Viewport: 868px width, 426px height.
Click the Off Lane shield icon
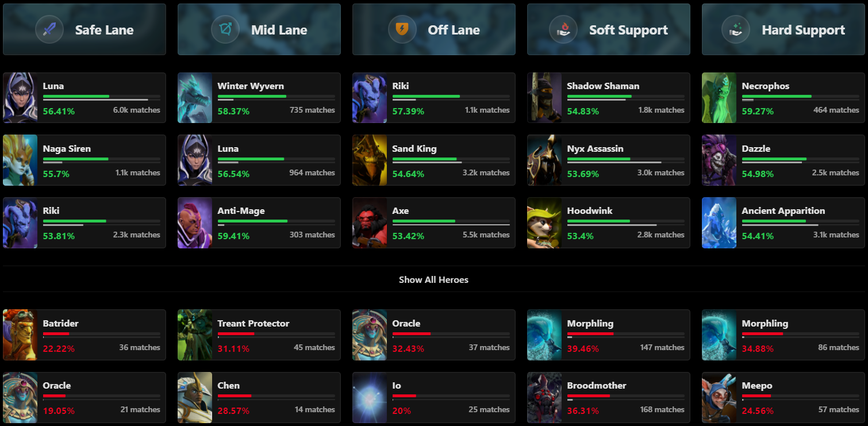402,29
